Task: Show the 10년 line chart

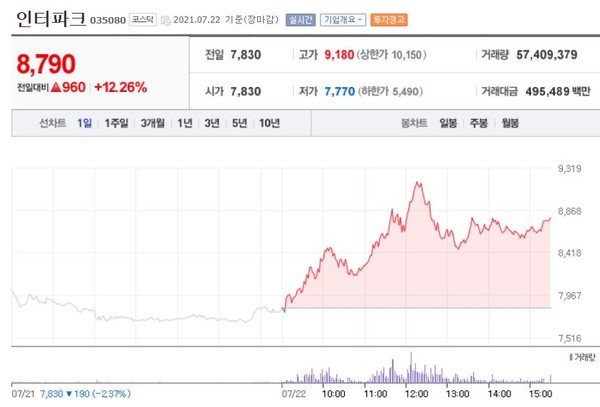Action: [269, 125]
